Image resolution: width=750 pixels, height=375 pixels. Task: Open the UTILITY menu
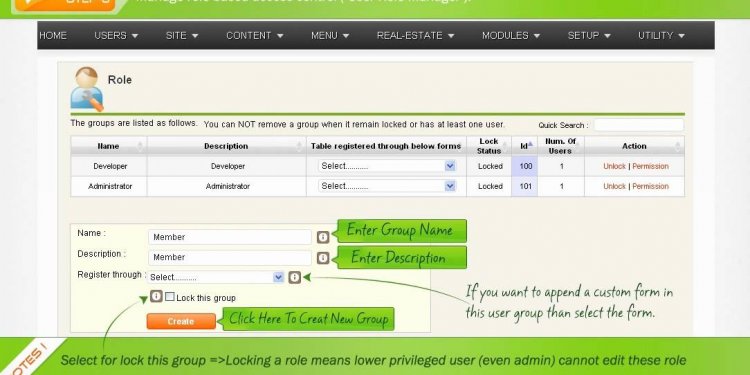pyautogui.click(x=661, y=35)
